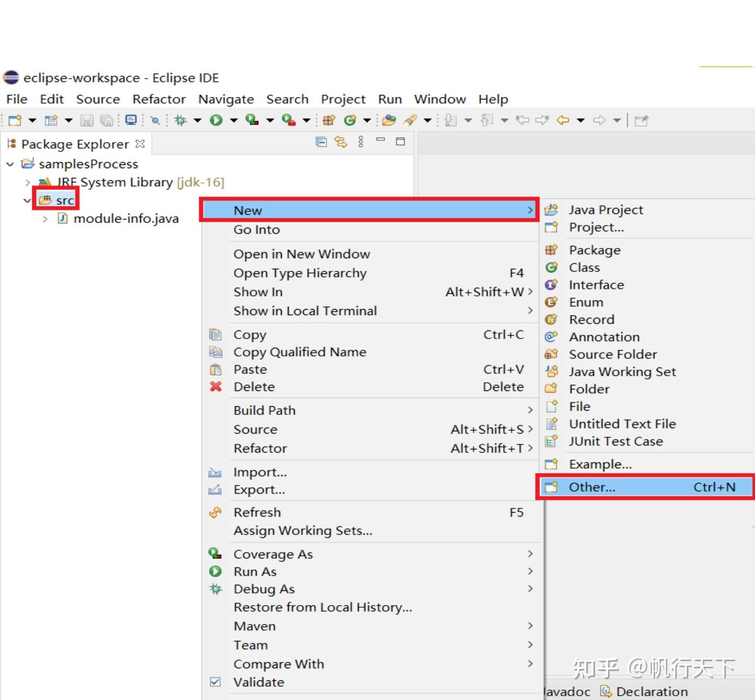This screenshot has height=700, width=755.
Task: Collapse the samplesProcess project tree
Action: click(10, 164)
